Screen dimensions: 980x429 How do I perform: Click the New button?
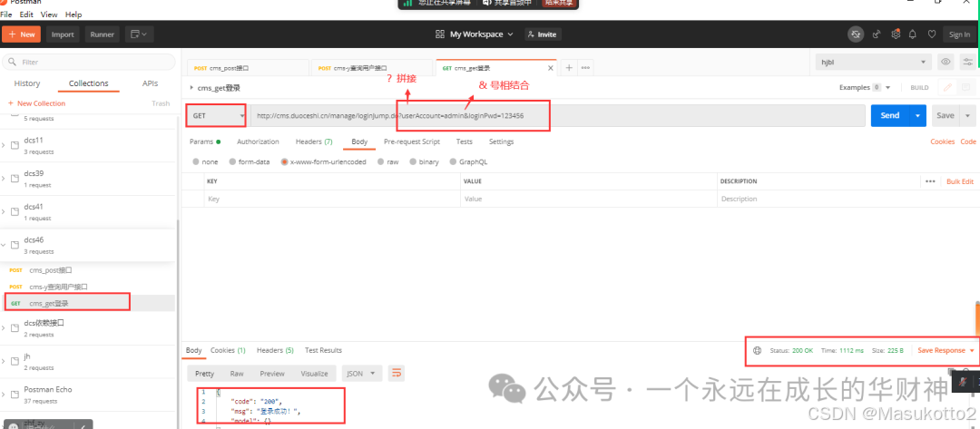coord(21,34)
